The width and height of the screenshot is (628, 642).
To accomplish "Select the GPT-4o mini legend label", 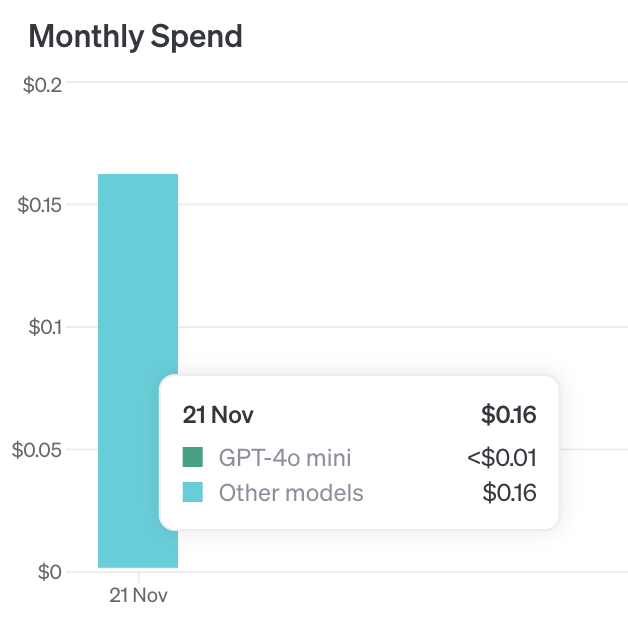I will tap(285, 458).
